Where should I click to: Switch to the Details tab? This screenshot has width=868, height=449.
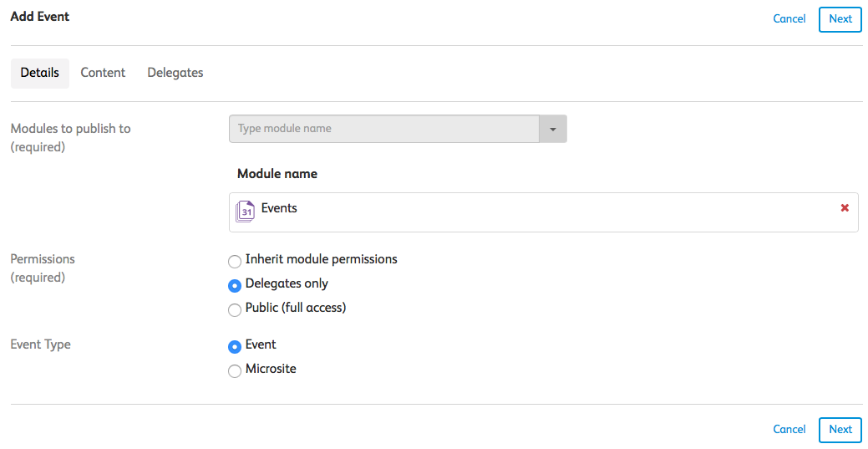pyautogui.click(x=39, y=73)
